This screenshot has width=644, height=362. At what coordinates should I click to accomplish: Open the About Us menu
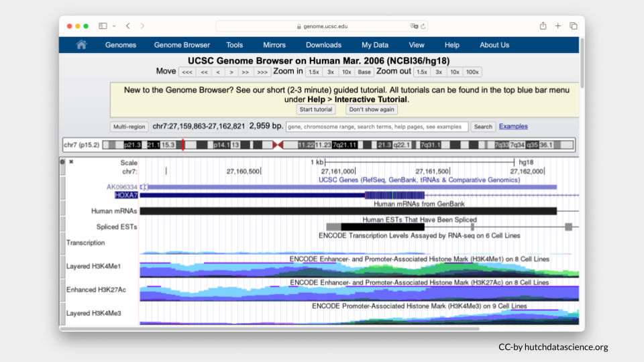coord(494,45)
